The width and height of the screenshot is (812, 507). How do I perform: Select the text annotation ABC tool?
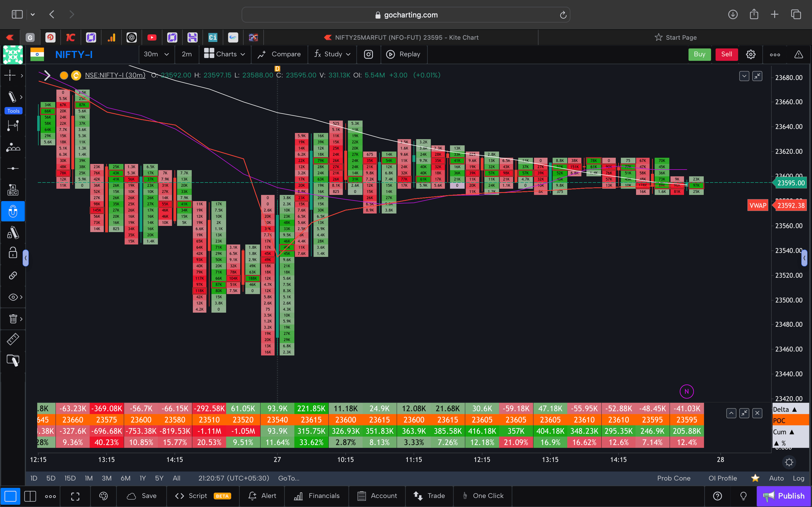pyautogui.click(x=13, y=189)
